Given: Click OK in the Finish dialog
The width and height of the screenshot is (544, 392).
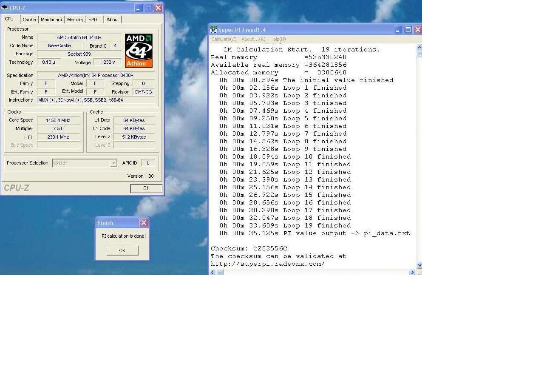Looking at the screenshot, I should [122, 250].
